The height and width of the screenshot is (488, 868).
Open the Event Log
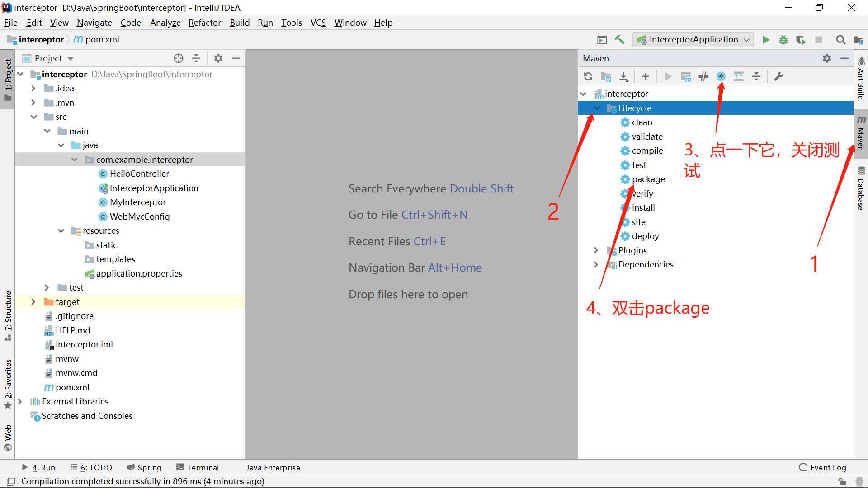(x=823, y=467)
